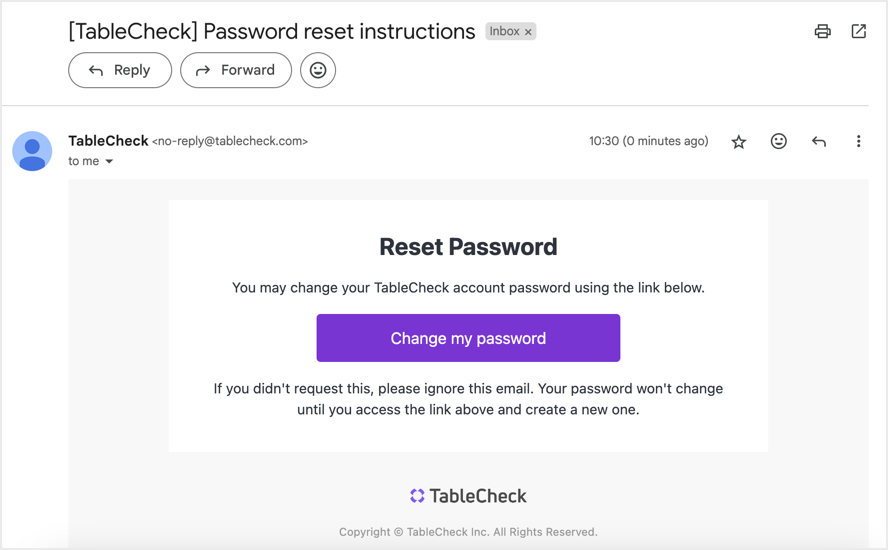Print this email with the printer icon
This screenshot has height=550, width=888.
[822, 31]
